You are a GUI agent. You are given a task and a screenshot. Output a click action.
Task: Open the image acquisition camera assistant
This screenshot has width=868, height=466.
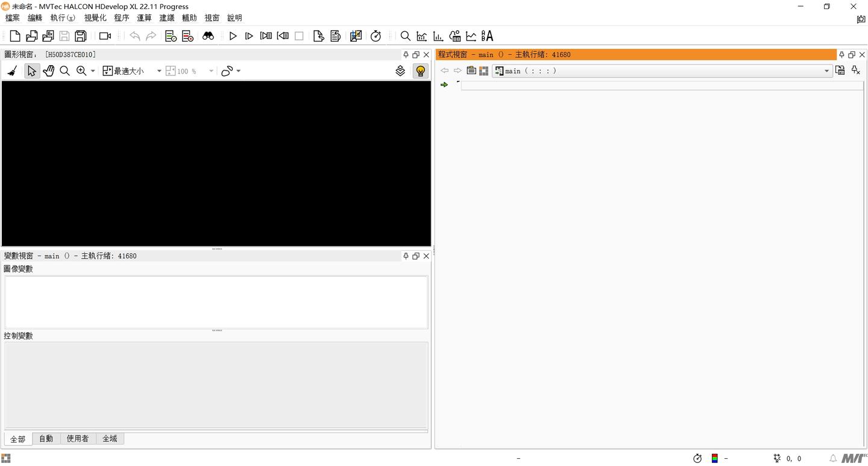pyautogui.click(x=105, y=36)
